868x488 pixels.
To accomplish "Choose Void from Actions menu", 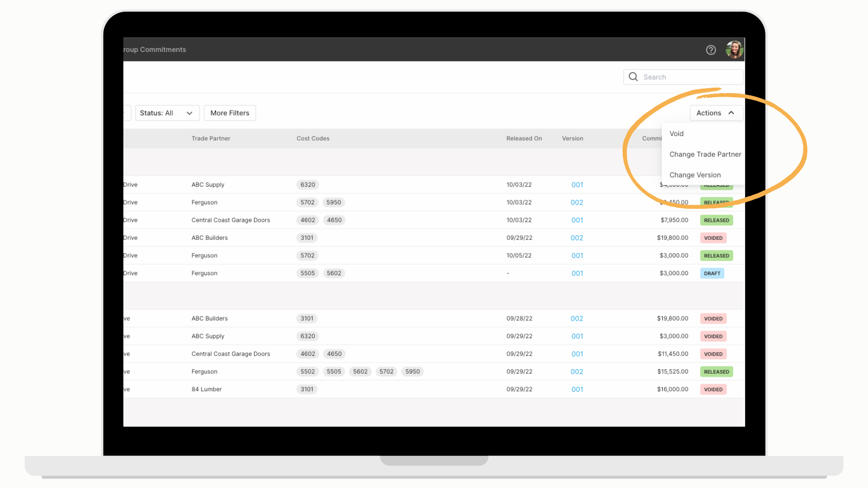I will [676, 134].
